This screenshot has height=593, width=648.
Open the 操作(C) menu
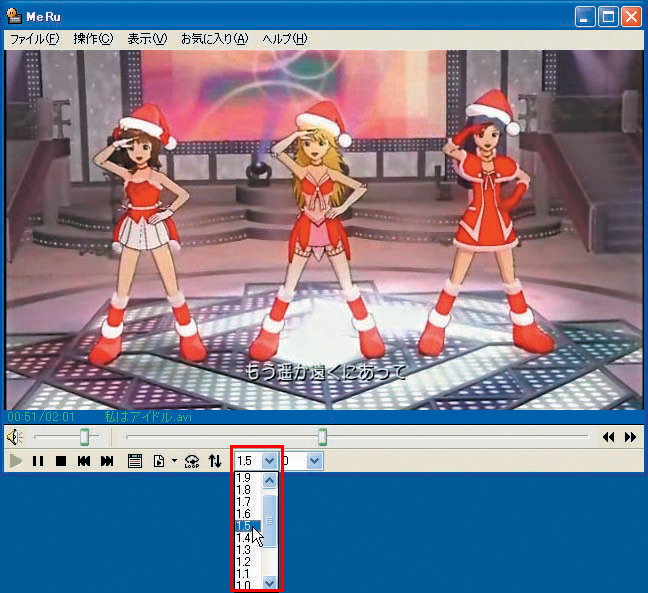(x=93, y=39)
